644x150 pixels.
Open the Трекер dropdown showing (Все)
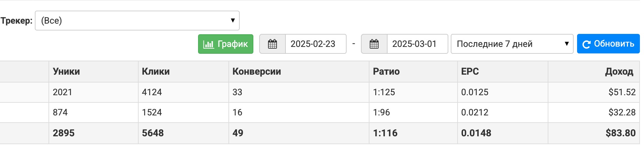[x=137, y=21]
